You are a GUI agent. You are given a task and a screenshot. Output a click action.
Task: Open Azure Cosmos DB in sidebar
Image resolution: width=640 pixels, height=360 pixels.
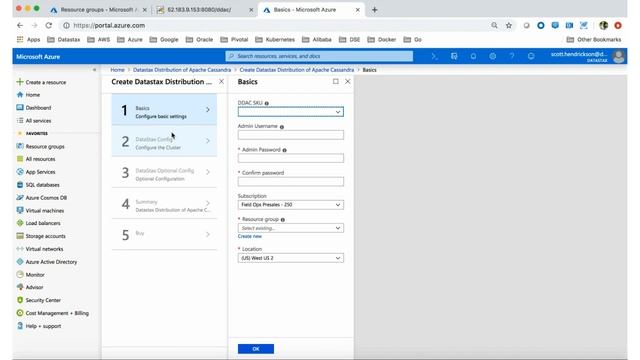pyautogui.click(x=41, y=198)
